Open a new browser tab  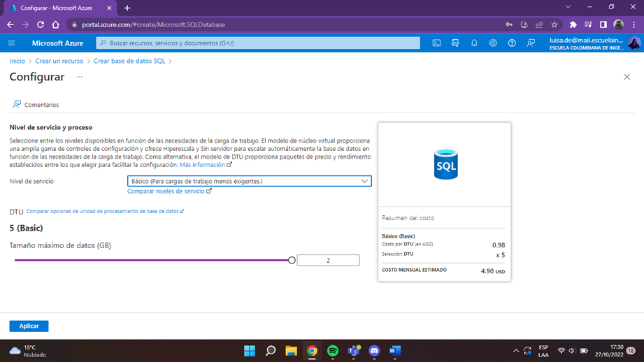coord(127,8)
